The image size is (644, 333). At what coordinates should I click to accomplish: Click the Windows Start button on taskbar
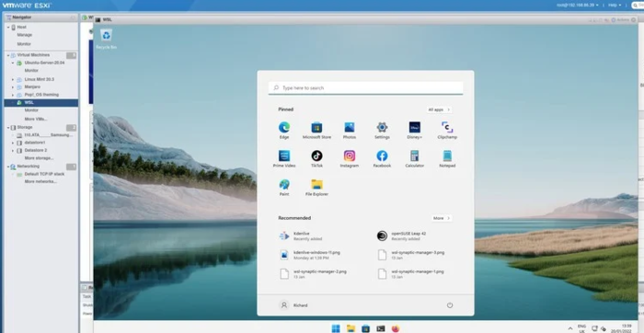pyautogui.click(x=336, y=329)
